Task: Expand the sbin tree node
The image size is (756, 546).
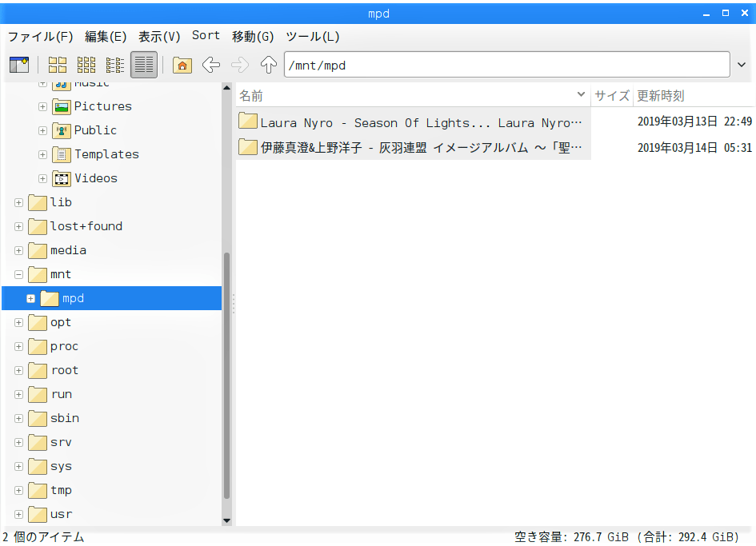Action: coord(19,418)
